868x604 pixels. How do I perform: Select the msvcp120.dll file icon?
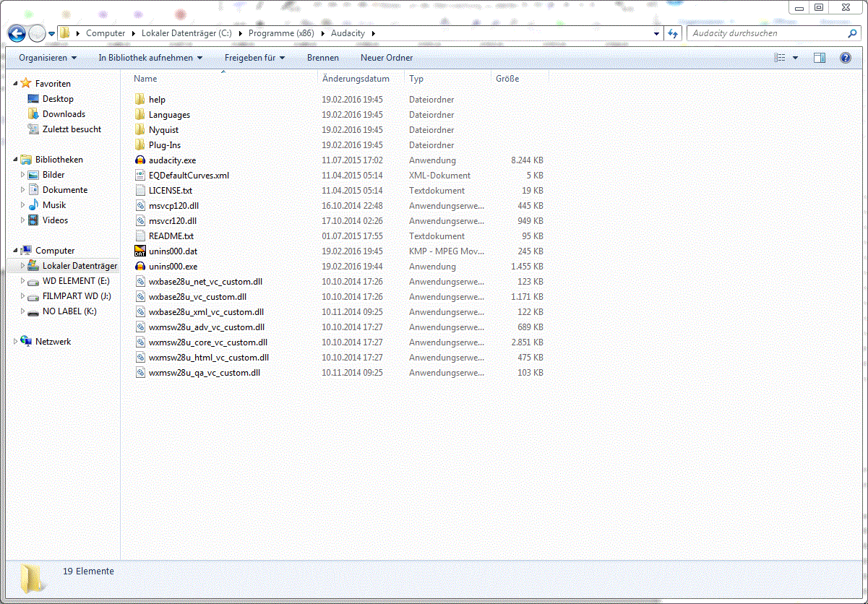point(140,206)
